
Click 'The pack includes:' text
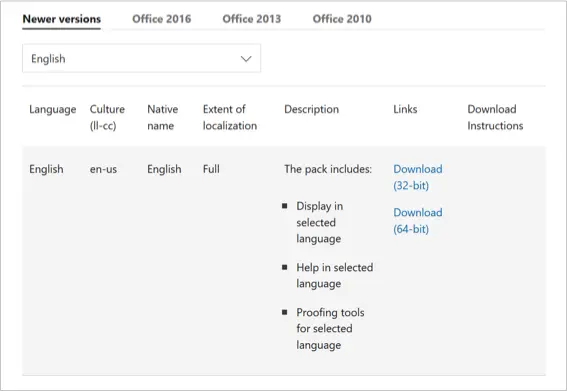point(328,169)
